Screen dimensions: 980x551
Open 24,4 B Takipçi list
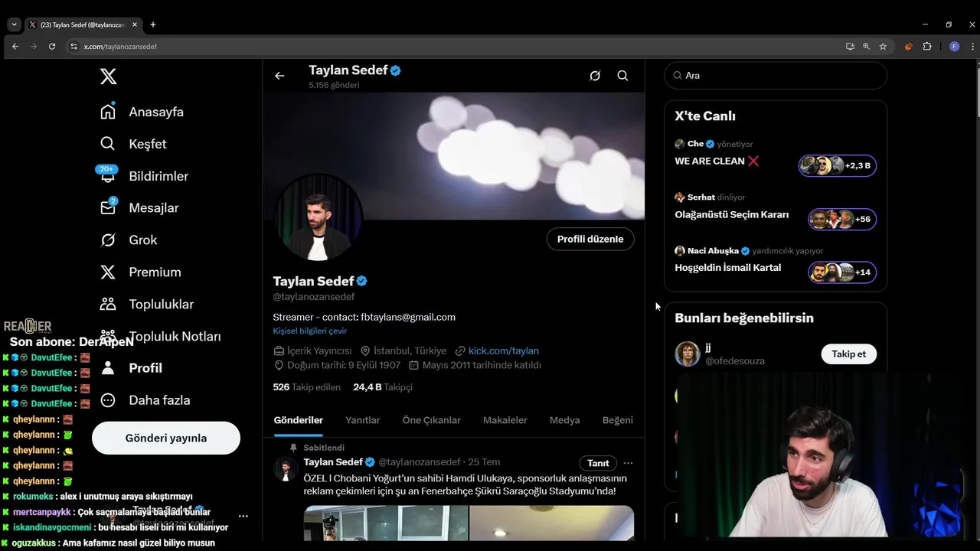coord(383,387)
